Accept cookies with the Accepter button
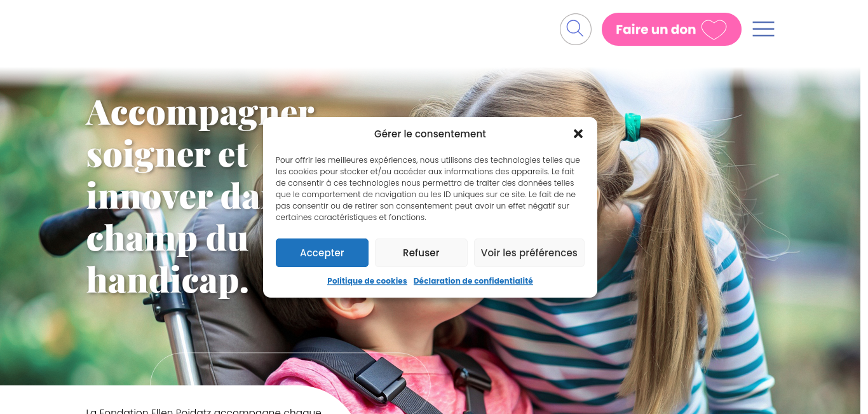The width and height of the screenshot is (868, 414). coord(322,252)
